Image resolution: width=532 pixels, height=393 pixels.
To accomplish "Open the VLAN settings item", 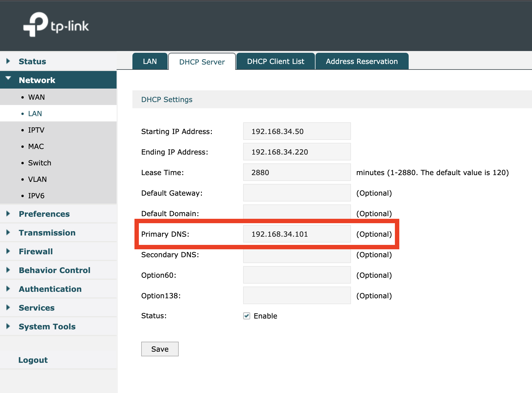I will (37, 179).
